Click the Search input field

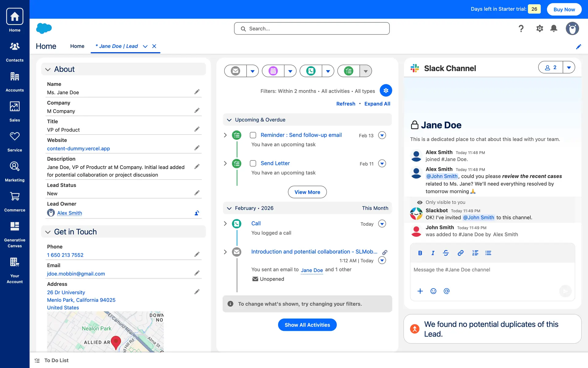click(x=312, y=29)
